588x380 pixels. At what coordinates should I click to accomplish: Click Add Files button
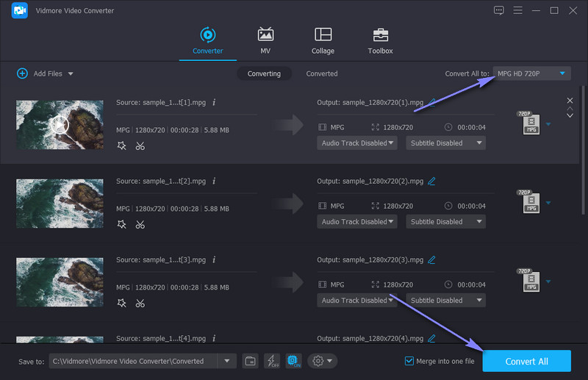point(44,74)
